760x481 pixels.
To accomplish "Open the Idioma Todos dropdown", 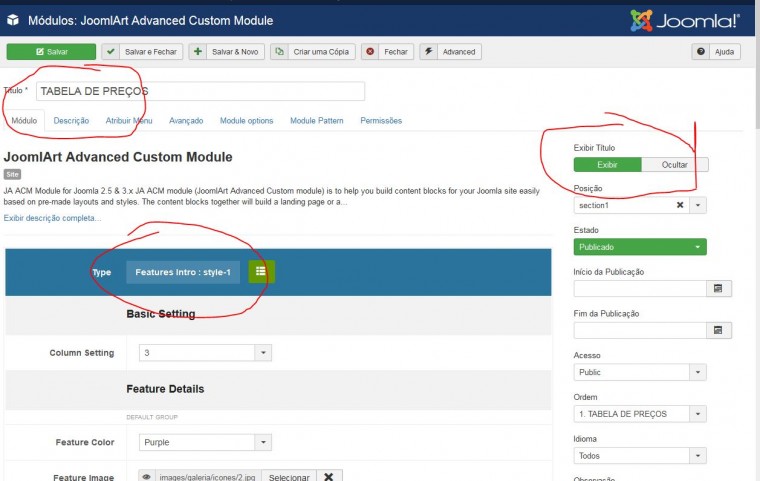I will (640, 455).
